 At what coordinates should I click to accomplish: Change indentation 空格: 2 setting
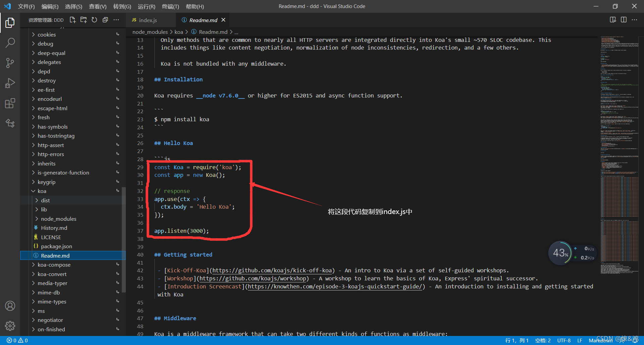543,340
